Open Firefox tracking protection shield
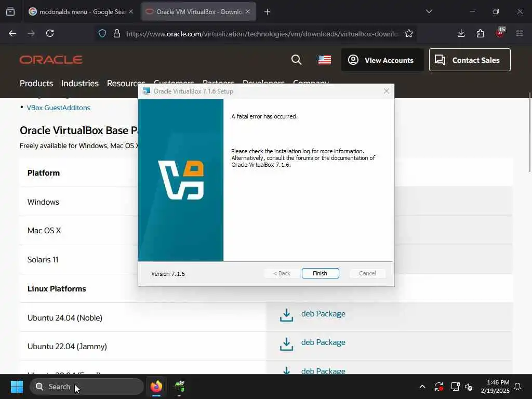Viewport: 532px width, 399px height. (102, 33)
